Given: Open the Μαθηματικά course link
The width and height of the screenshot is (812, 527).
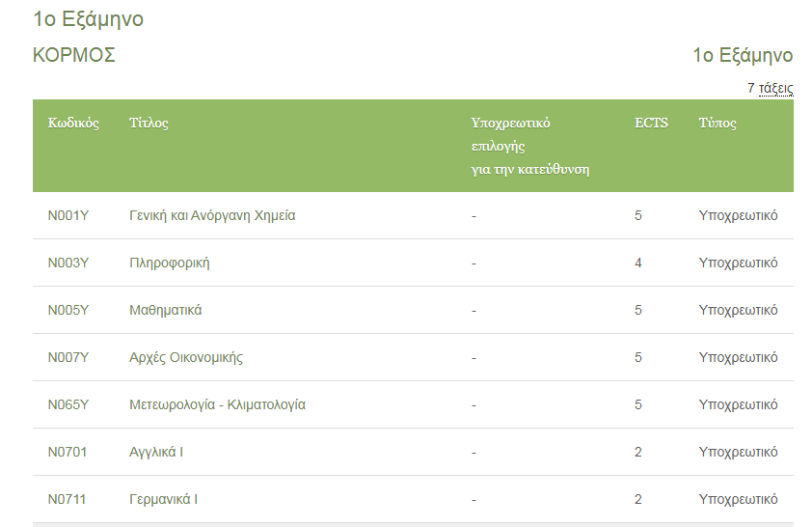Looking at the screenshot, I should 166,310.
